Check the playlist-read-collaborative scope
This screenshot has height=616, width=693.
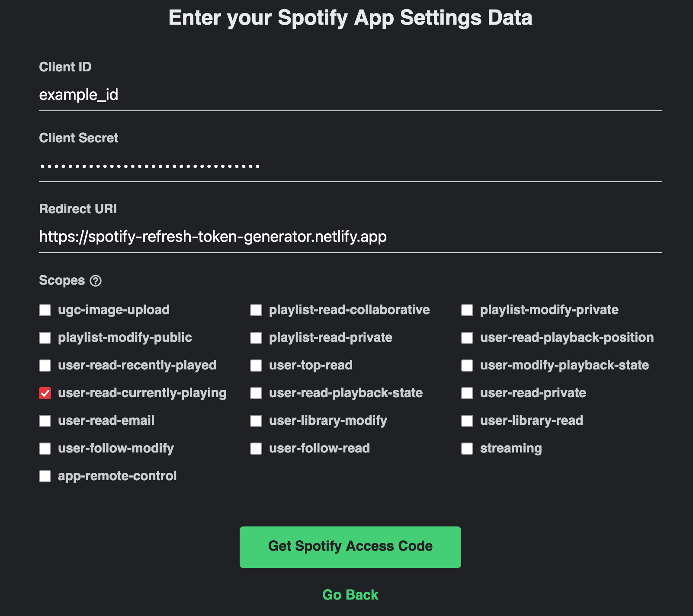point(256,310)
